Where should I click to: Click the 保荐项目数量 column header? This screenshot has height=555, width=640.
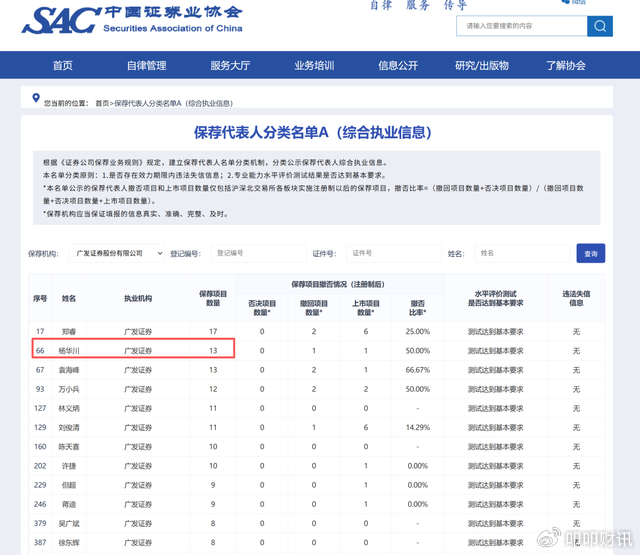click(213, 298)
